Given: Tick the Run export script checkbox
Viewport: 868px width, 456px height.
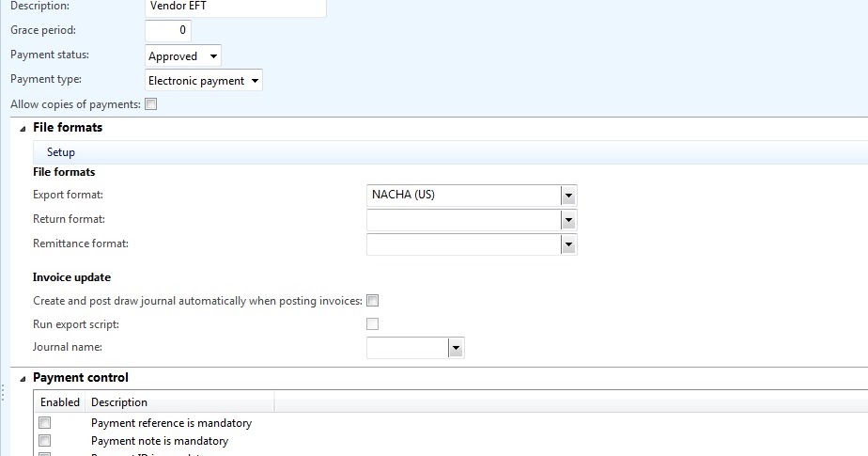Looking at the screenshot, I should coord(373,324).
